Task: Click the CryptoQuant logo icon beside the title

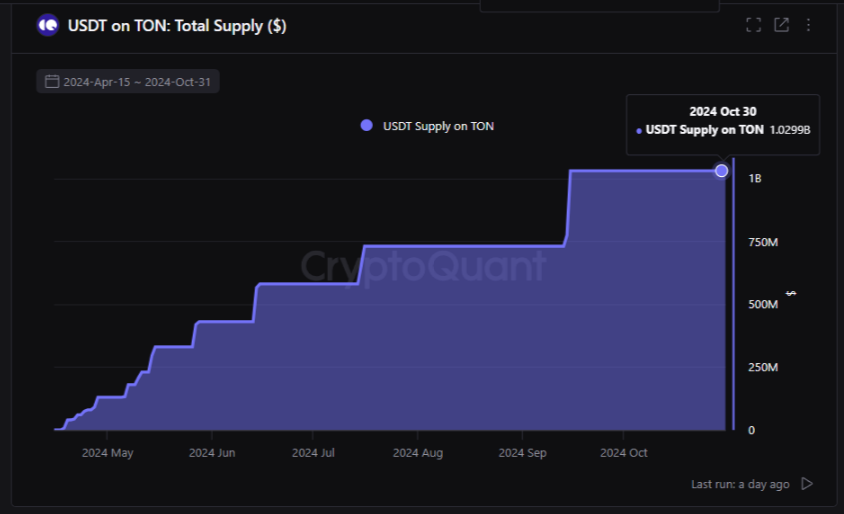Action: (47, 26)
